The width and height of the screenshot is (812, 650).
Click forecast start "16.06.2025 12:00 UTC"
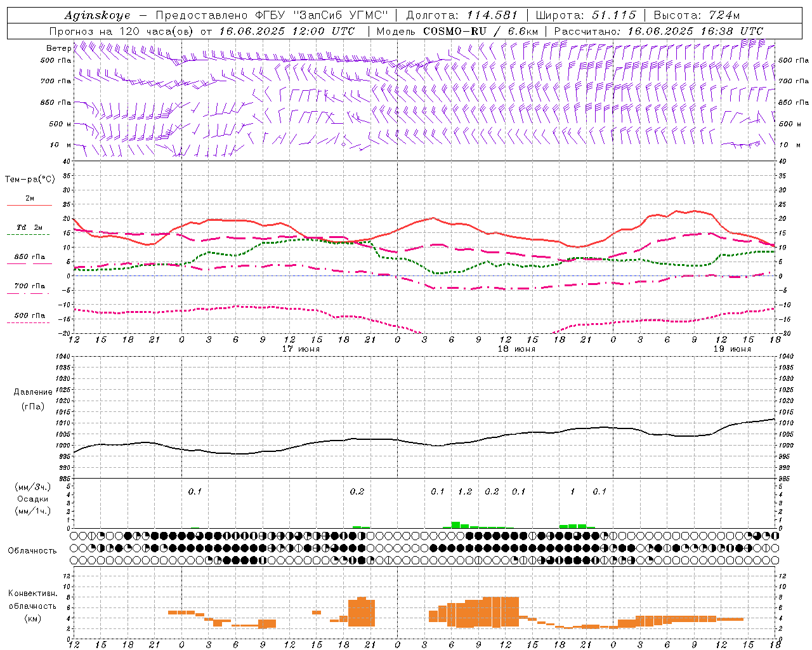pos(287,31)
